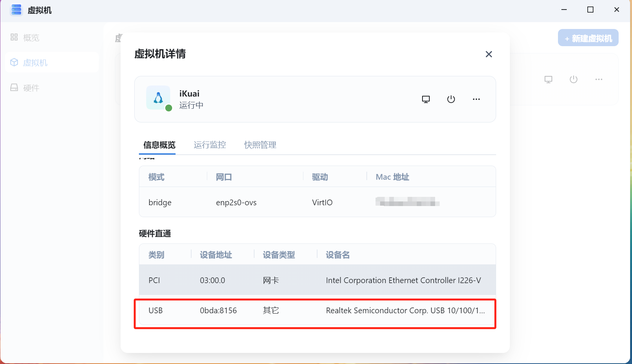The image size is (632, 364).
Task: Click 网卡 device type cell
Action: coord(271,280)
